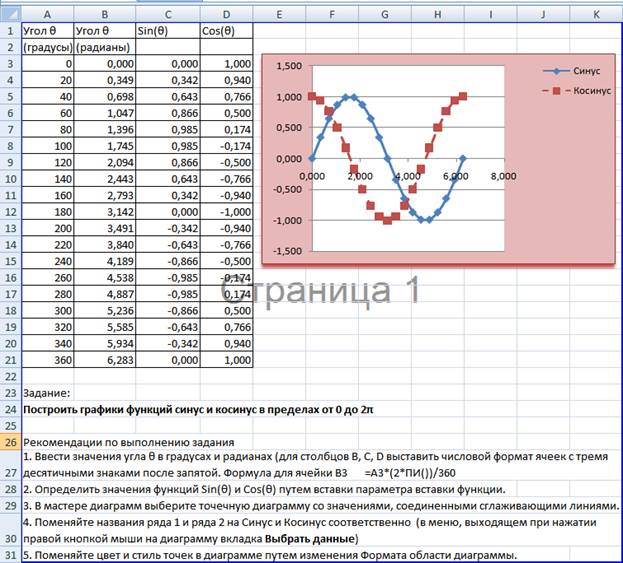Click red cosine series minimum marker

[x=387, y=220]
